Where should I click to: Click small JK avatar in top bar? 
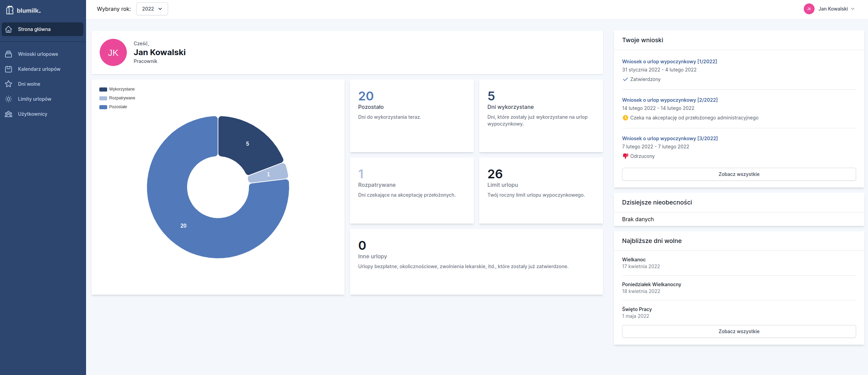pos(809,9)
